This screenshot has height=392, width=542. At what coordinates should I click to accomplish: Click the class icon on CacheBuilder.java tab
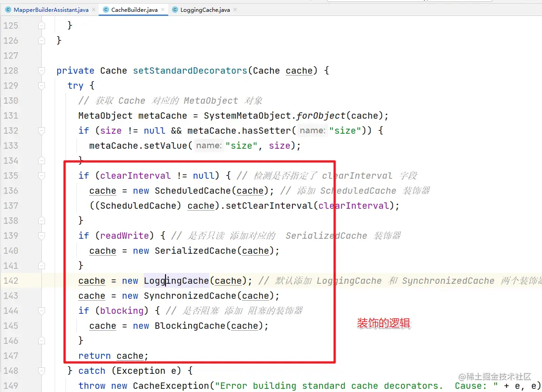coord(106,10)
